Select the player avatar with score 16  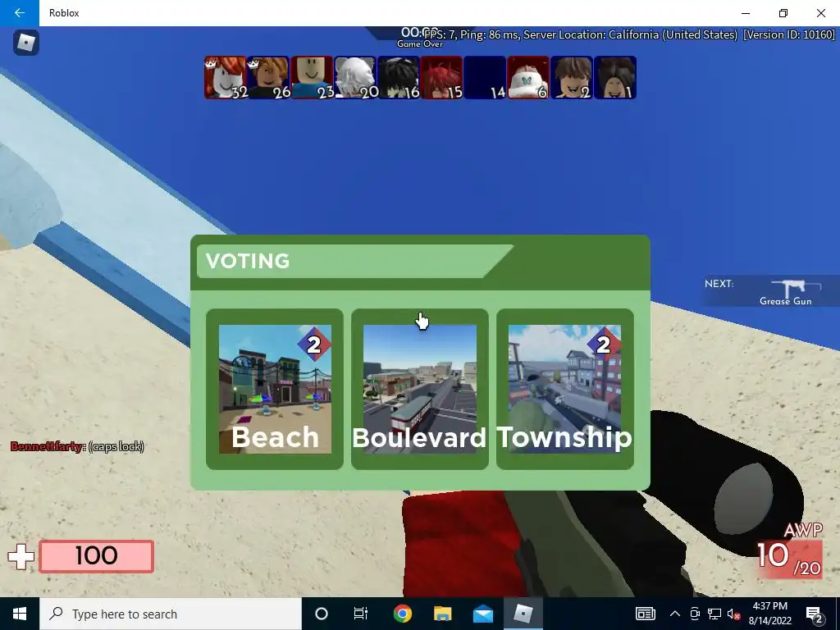point(399,78)
